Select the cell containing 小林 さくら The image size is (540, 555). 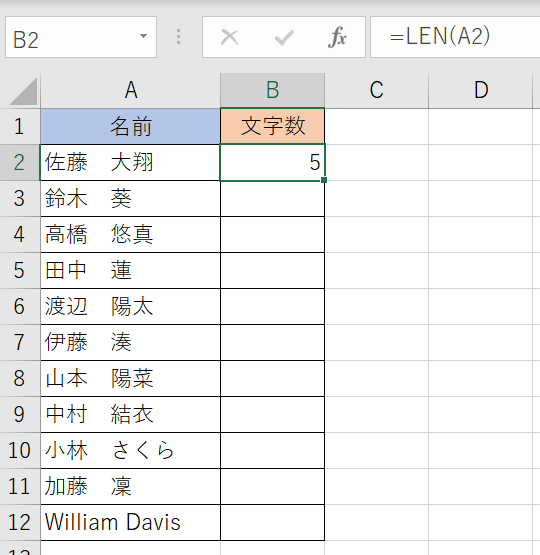[130, 451]
